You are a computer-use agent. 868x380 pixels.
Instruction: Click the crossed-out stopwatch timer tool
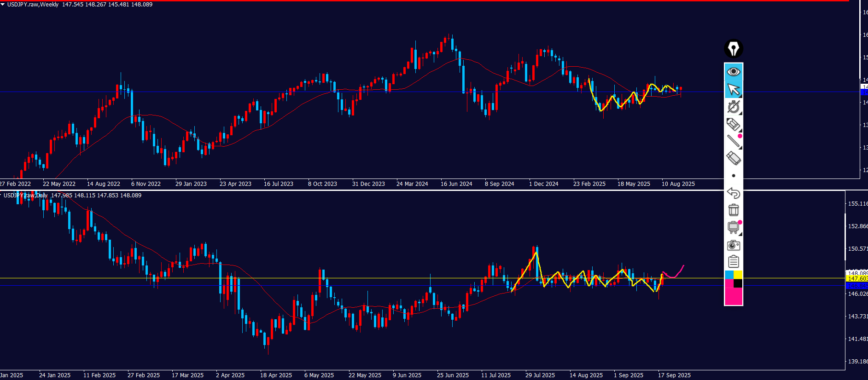[733, 107]
